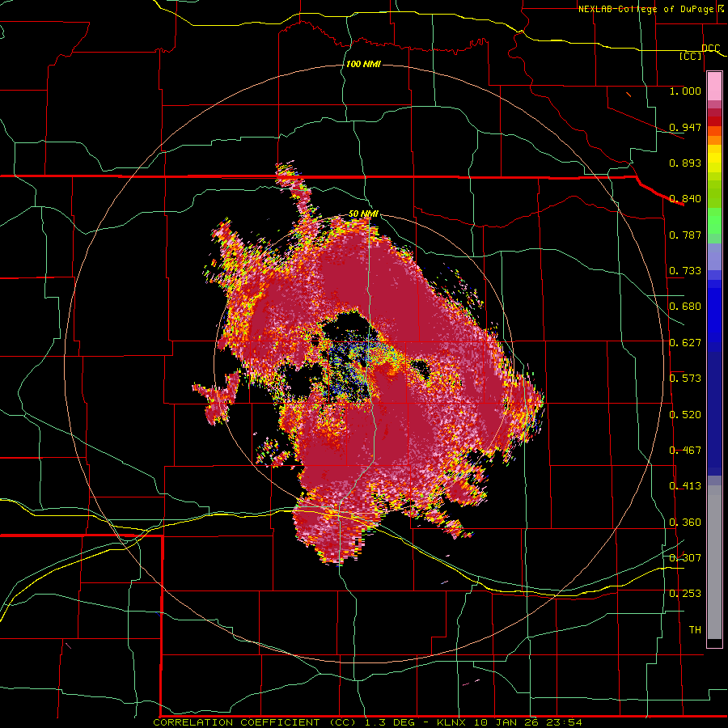The width and height of the screenshot is (728, 728).
Task: Click the 0.893 legend value
Action: [x=685, y=163]
